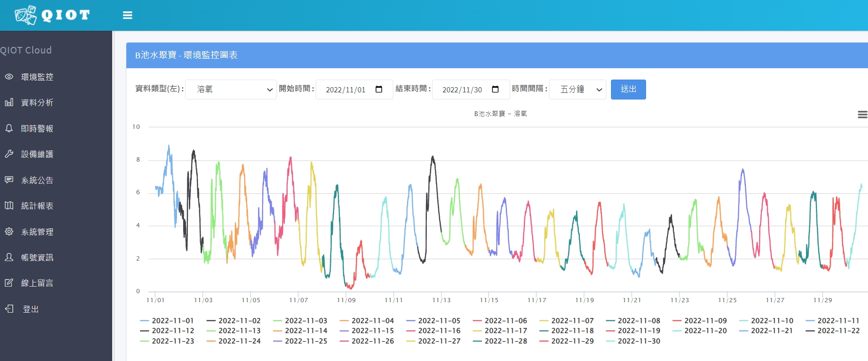Click the book icon for 統計報表
Image resolution: width=868 pixels, height=361 pixels.
point(9,205)
